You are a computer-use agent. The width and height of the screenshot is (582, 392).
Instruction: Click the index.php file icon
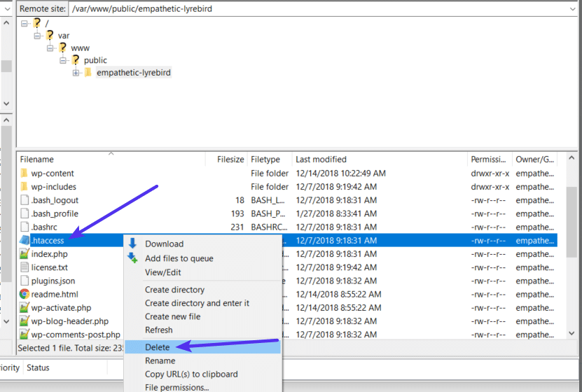tap(25, 254)
